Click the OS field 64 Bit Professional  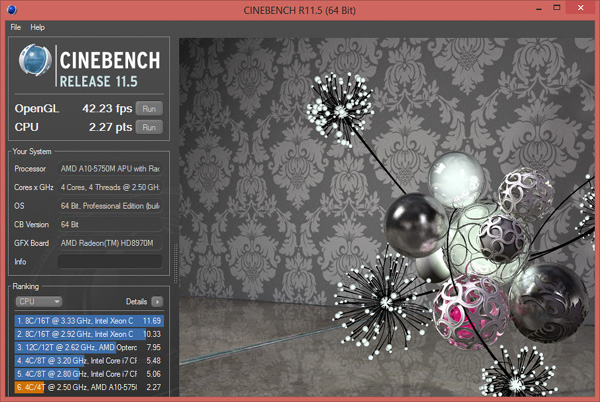pos(110,206)
